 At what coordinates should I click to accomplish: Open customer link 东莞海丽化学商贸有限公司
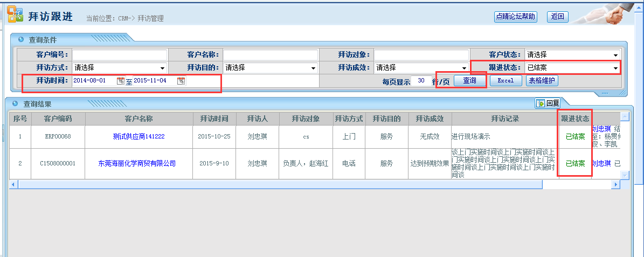137,163
